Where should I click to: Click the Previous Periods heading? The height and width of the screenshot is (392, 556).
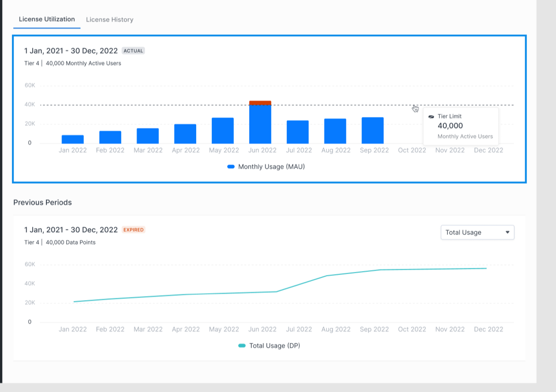(x=42, y=202)
